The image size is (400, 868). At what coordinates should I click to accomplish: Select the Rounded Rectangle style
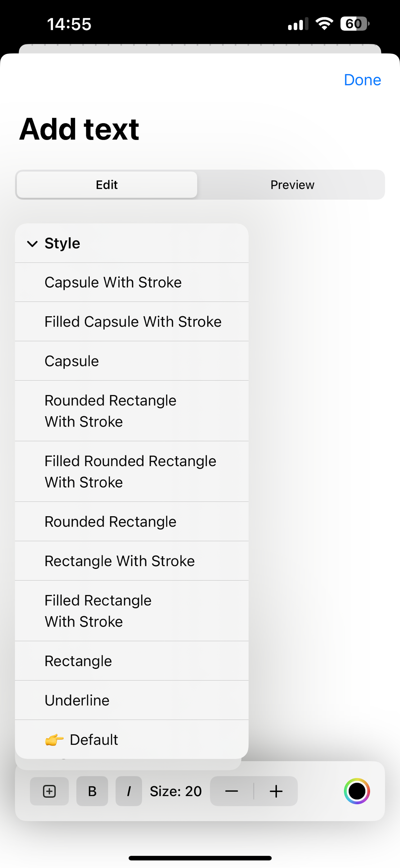tap(110, 522)
